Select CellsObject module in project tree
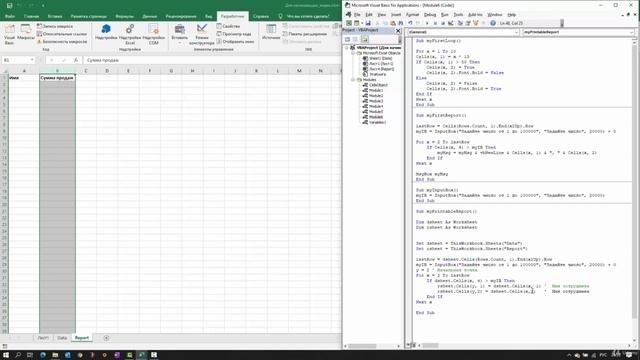 click(x=378, y=85)
